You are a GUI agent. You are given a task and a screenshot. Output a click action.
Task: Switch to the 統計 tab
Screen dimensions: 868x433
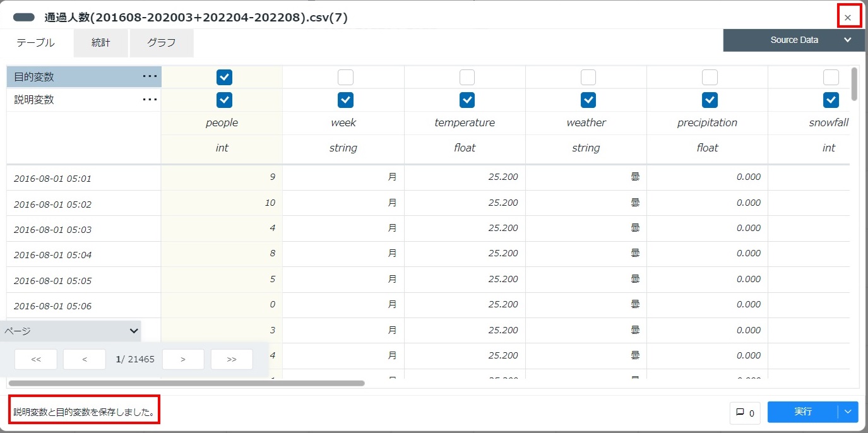point(101,43)
